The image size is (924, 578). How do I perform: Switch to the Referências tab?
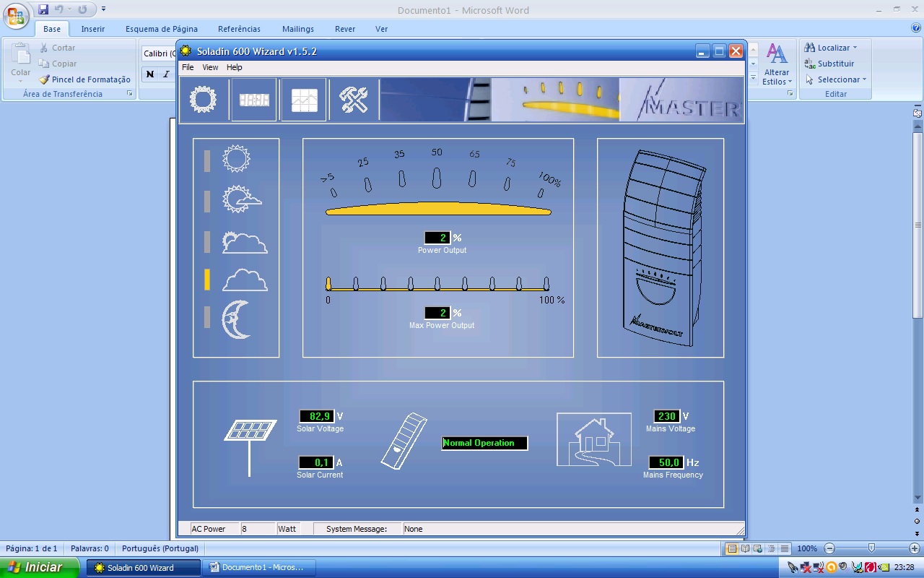pos(240,29)
